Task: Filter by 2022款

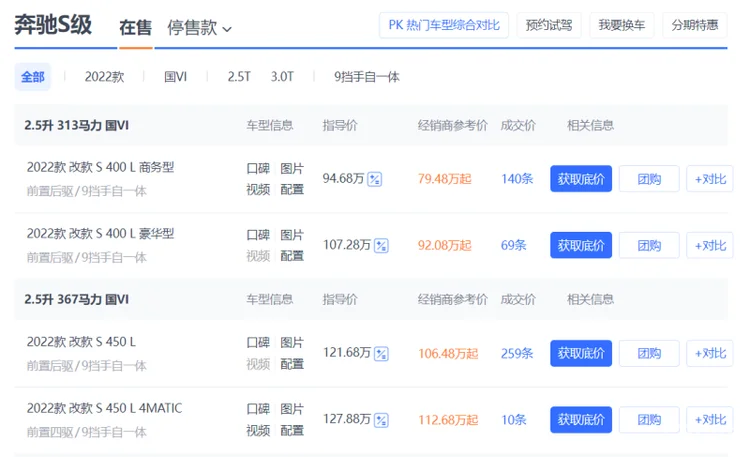Action: point(104,77)
